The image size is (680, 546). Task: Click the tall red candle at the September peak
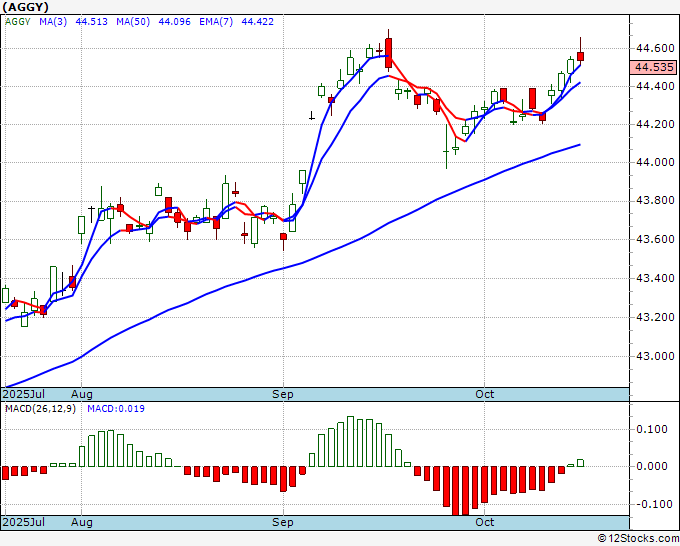click(x=389, y=52)
